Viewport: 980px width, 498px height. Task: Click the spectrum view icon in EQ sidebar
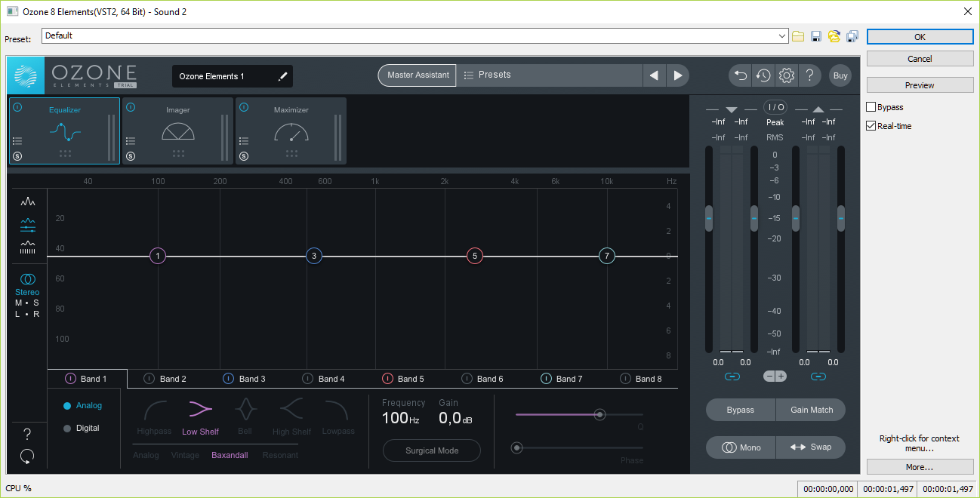(x=28, y=201)
